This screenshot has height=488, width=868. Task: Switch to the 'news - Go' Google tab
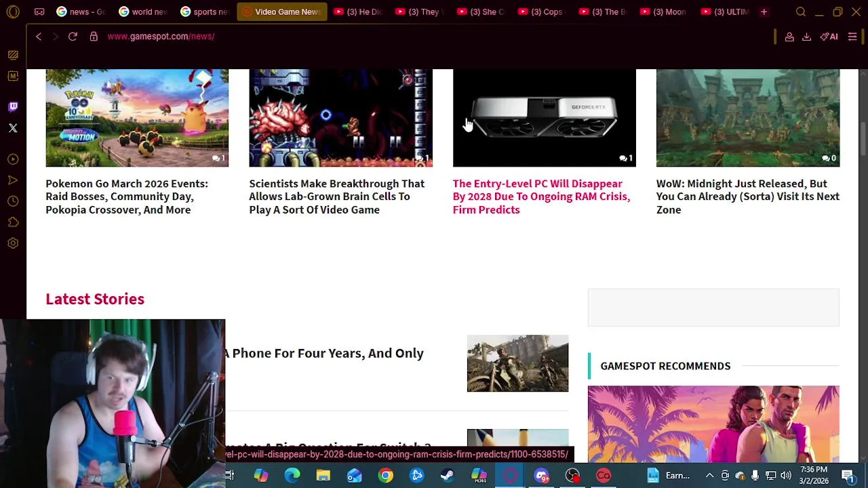point(81,12)
